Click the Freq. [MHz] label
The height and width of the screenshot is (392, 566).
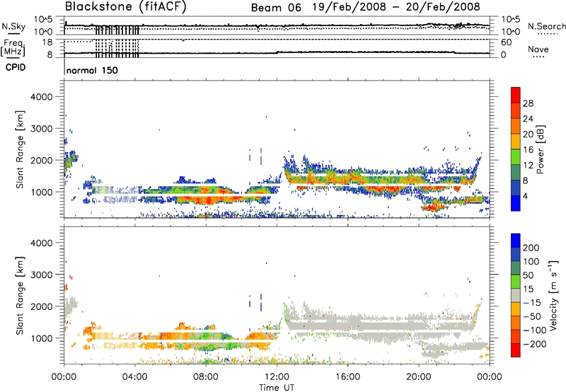(x=13, y=47)
